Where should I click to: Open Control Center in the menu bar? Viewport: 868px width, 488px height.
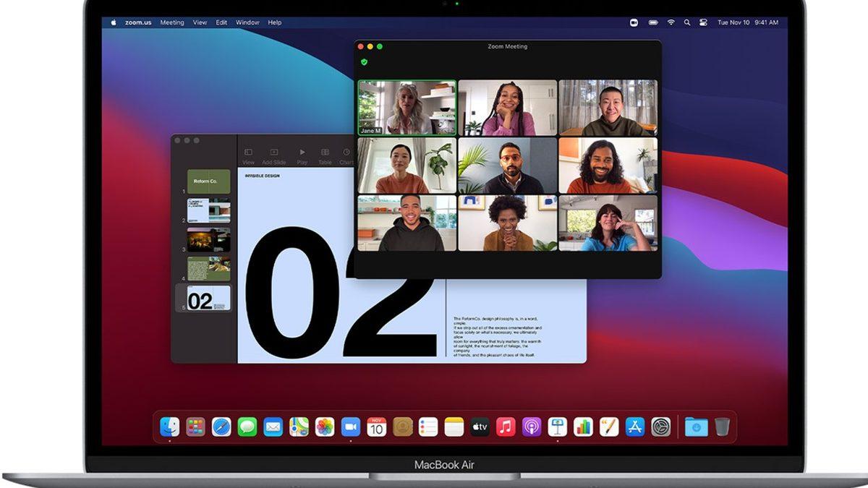pyautogui.click(x=702, y=22)
